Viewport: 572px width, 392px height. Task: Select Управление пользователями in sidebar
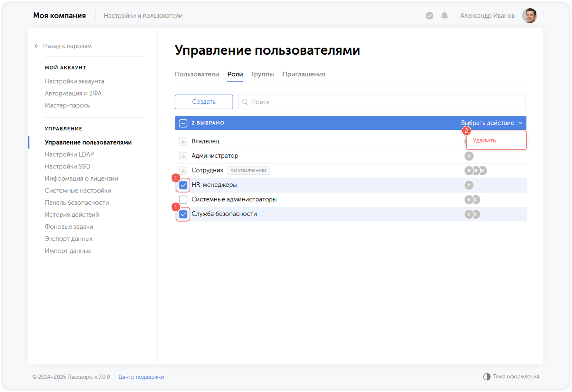88,142
